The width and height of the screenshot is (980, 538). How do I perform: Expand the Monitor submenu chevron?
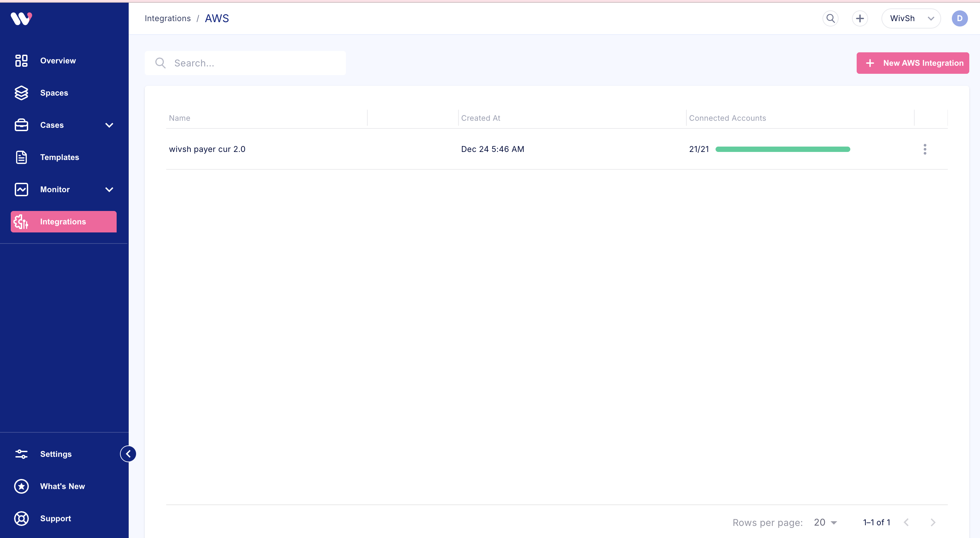click(109, 190)
